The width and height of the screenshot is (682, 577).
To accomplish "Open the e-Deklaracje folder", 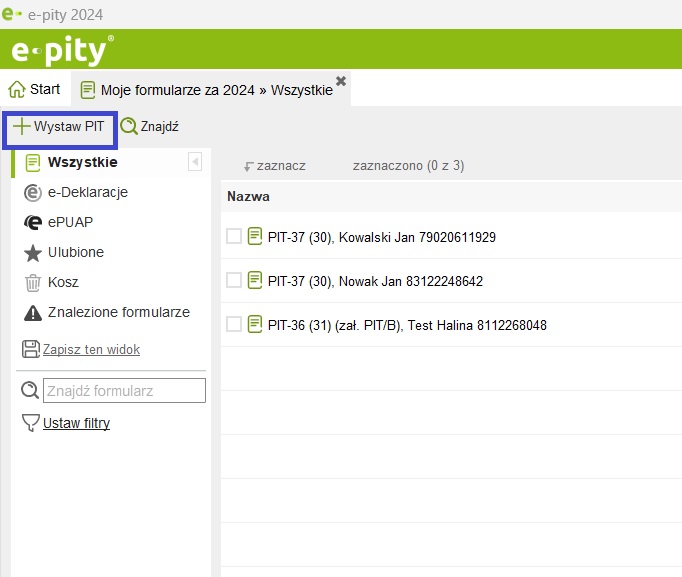I will 87,192.
